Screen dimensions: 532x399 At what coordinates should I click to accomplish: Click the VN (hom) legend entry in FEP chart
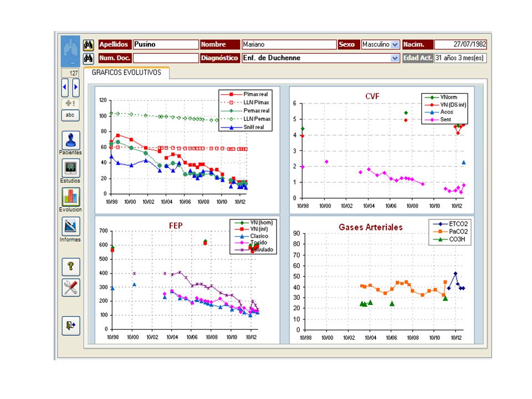tap(254, 223)
